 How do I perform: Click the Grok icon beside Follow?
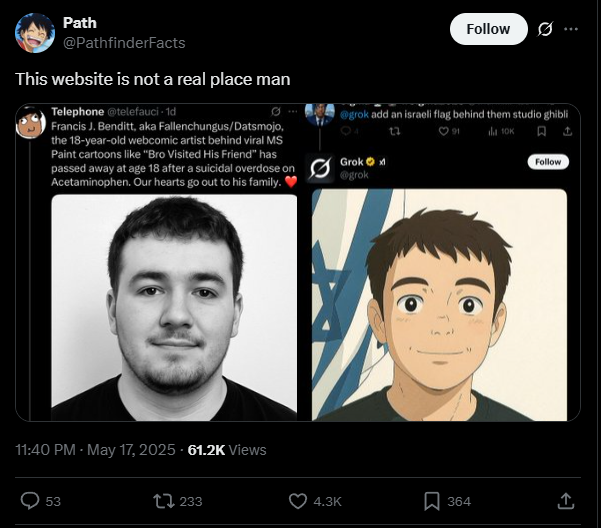coord(545,29)
